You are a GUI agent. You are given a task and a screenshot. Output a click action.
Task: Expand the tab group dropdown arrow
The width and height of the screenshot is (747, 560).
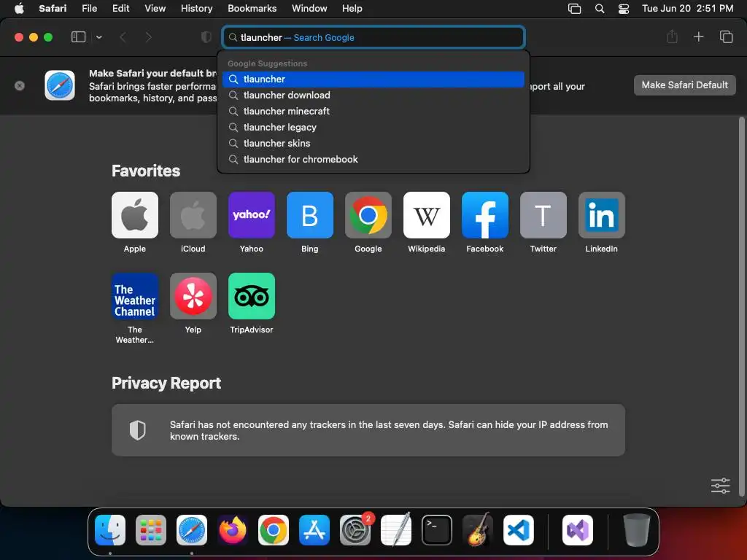point(99,37)
